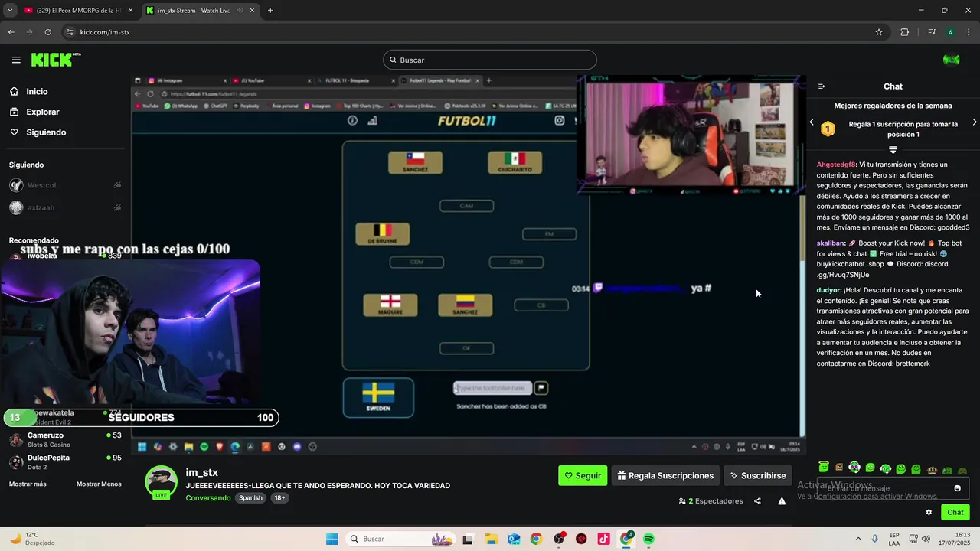Go to next leaderboard slide
The height and width of the screenshot is (551, 980).
coord(974,122)
